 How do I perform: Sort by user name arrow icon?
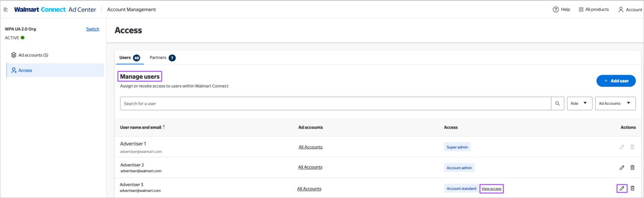pyautogui.click(x=164, y=127)
